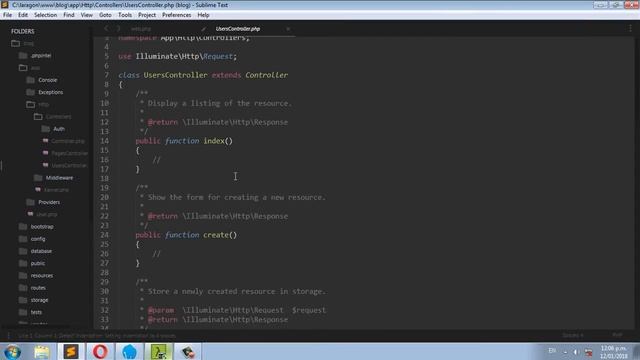
Task: Open Opera browser from the taskbar
Action: [100, 352]
